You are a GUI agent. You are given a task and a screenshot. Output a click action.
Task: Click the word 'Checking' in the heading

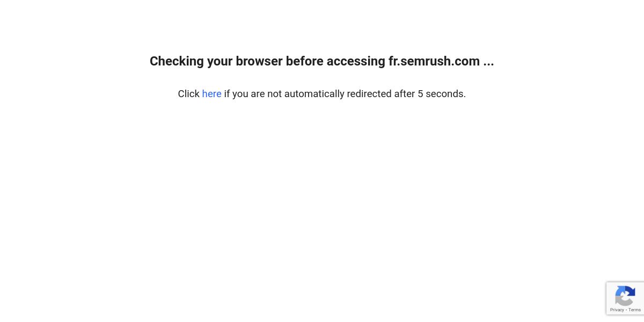177,61
